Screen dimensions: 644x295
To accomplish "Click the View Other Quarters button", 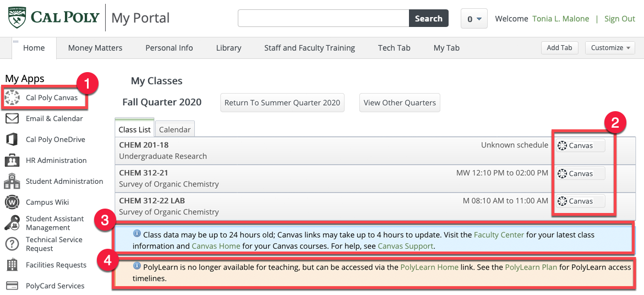I will (400, 103).
